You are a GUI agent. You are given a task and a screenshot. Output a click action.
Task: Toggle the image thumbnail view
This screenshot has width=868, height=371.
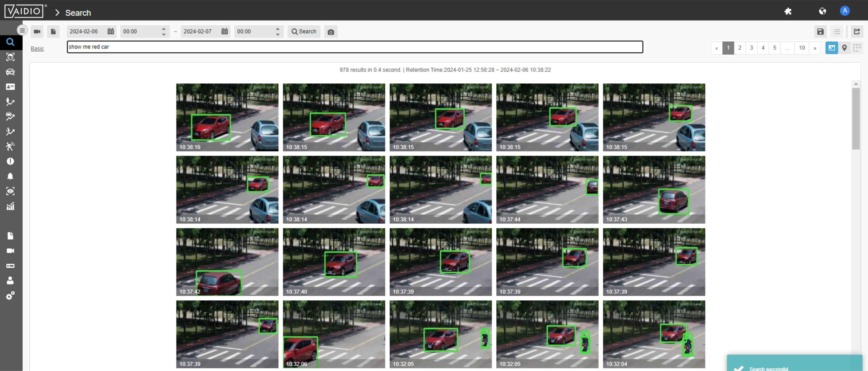831,48
